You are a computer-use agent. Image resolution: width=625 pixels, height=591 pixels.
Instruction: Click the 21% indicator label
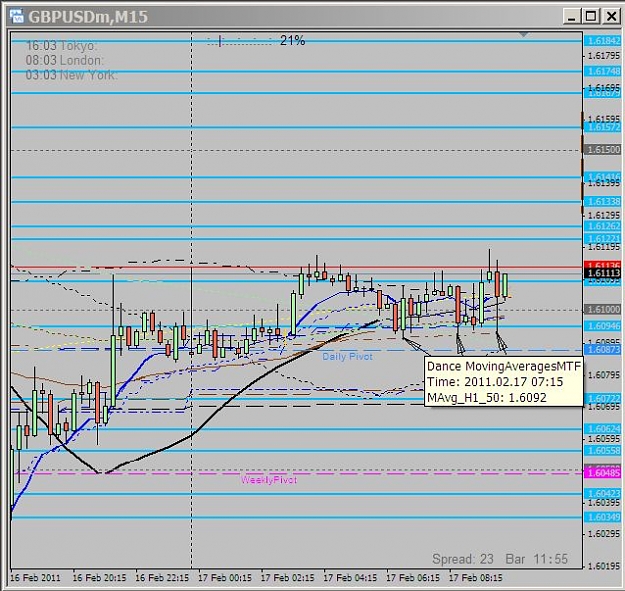pyautogui.click(x=292, y=40)
